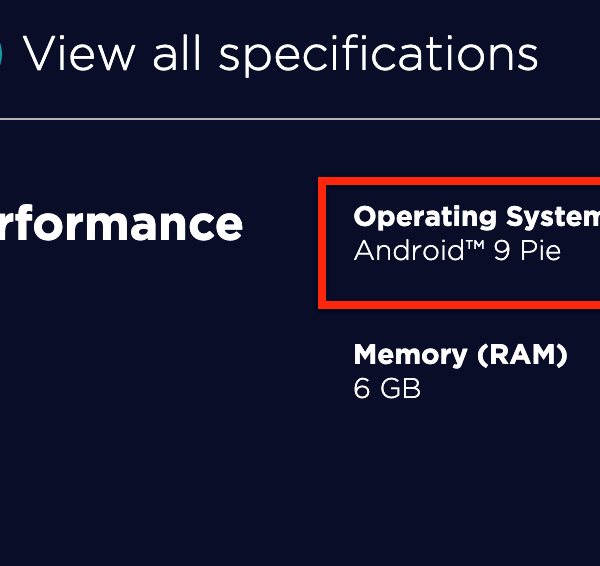Click the 6 GB memory value
This screenshot has height=566, width=600.
pyautogui.click(x=387, y=388)
